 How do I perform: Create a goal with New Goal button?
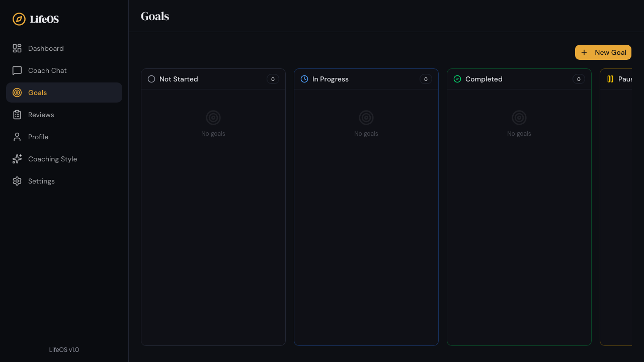603,52
